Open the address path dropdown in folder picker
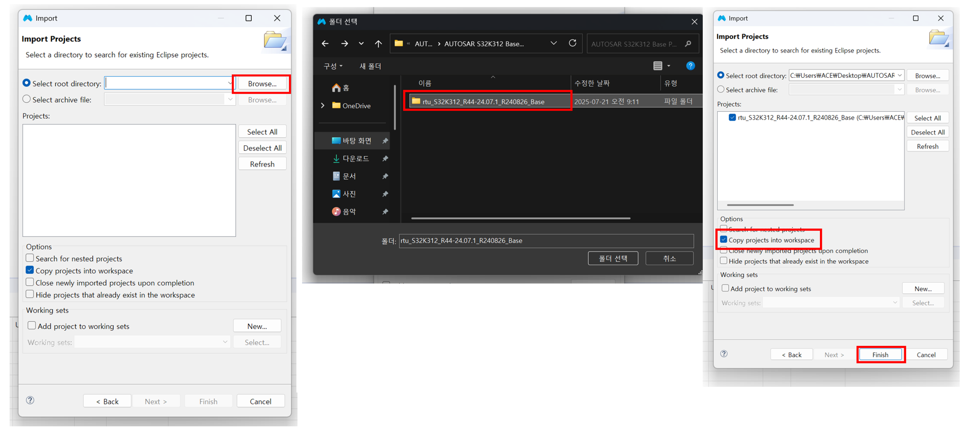The image size is (980, 433). [x=553, y=43]
